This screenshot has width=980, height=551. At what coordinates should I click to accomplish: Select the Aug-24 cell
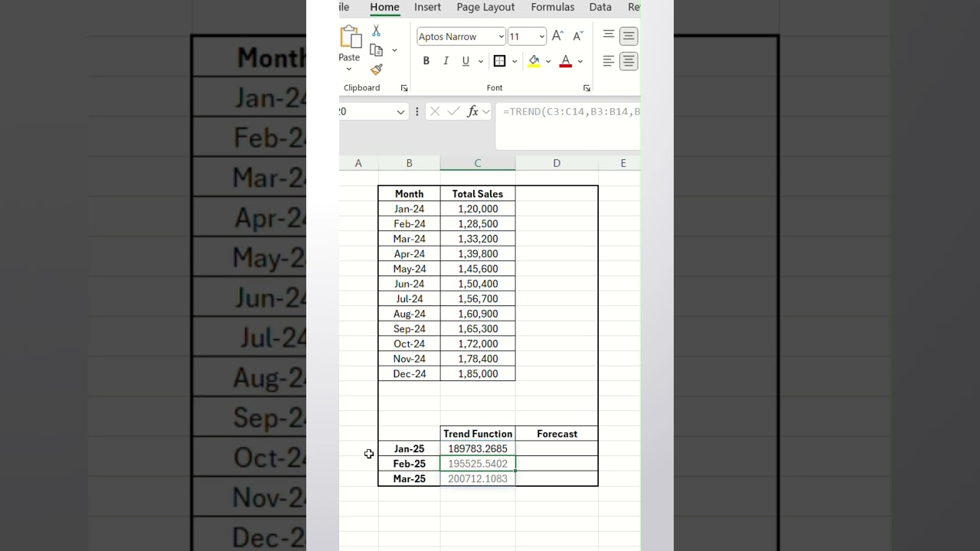409,314
